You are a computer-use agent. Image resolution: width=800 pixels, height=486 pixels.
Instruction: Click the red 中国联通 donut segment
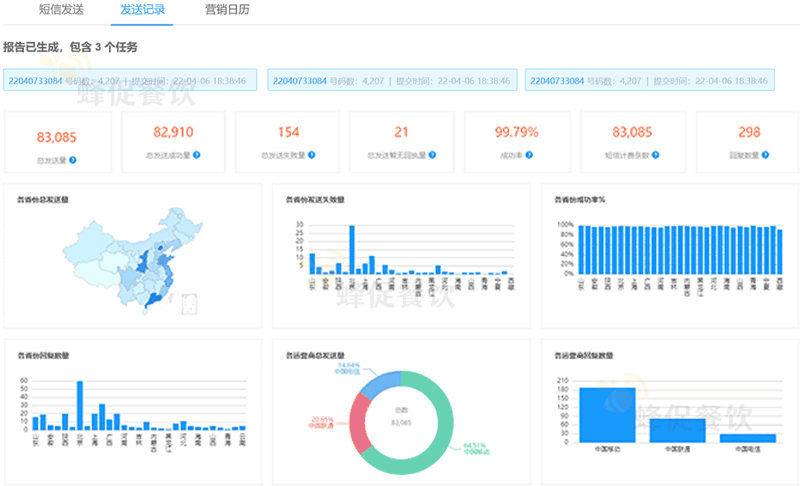tap(358, 421)
